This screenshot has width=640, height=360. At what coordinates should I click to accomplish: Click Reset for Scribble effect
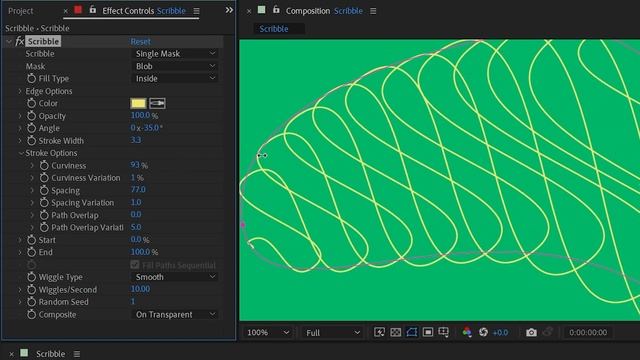pos(140,41)
